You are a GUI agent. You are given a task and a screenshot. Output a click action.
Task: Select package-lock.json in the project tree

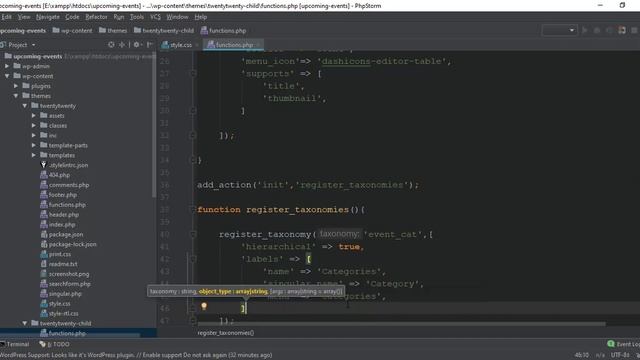[69, 244]
